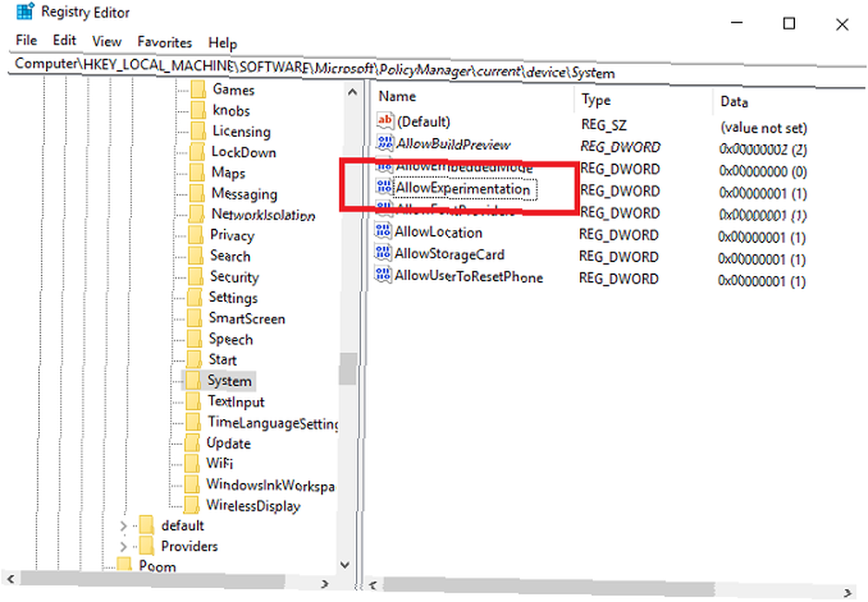Select the AllowUserToResetPhone value name

tap(469, 277)
